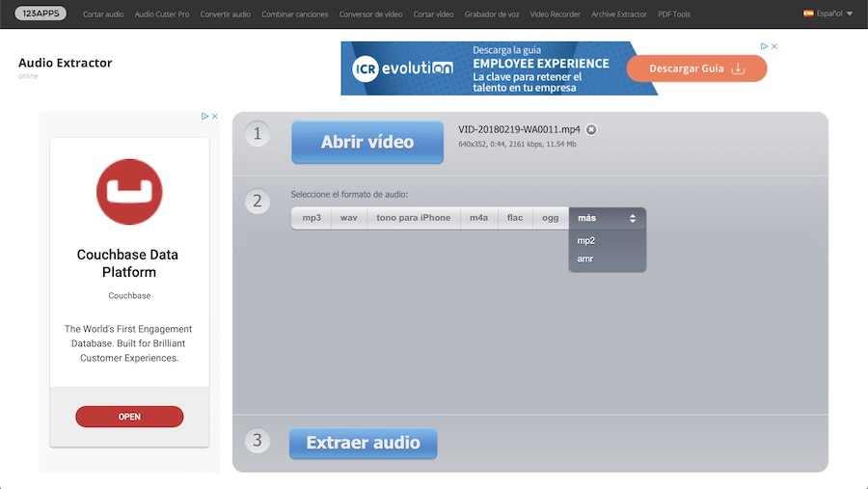Choose mp2 from the dropdown list
Image resolution: width=868 pixels, height=489 pixels.
(x=586, y=241)
